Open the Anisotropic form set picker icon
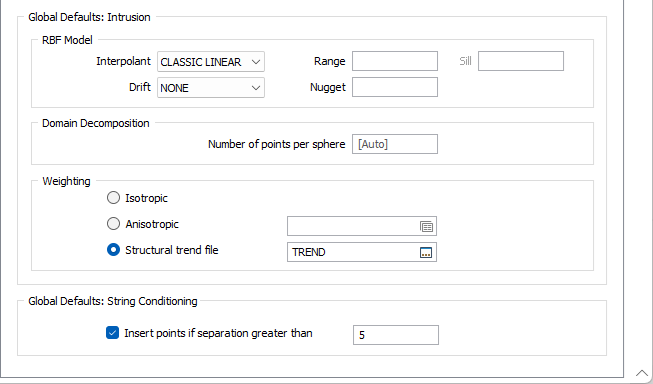This screenshot has height=384, width=653. tap(426, 227)
